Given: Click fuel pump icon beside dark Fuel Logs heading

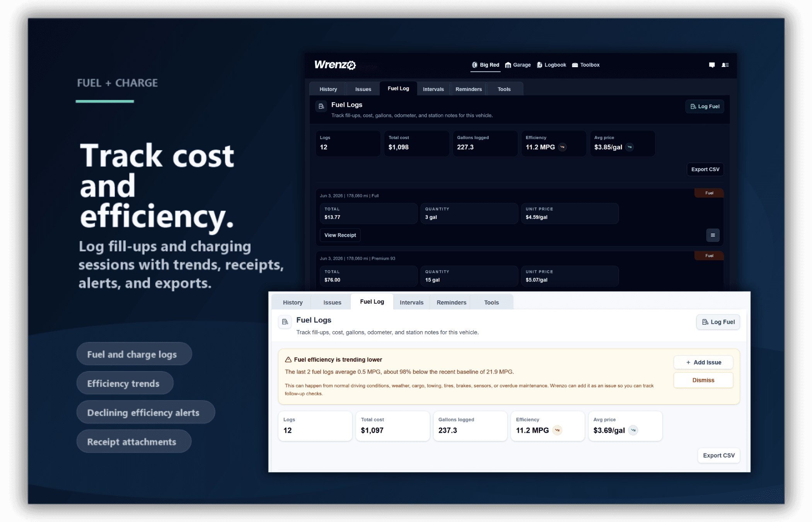Looking at the screenshot, I should click(x=321, y=106).
